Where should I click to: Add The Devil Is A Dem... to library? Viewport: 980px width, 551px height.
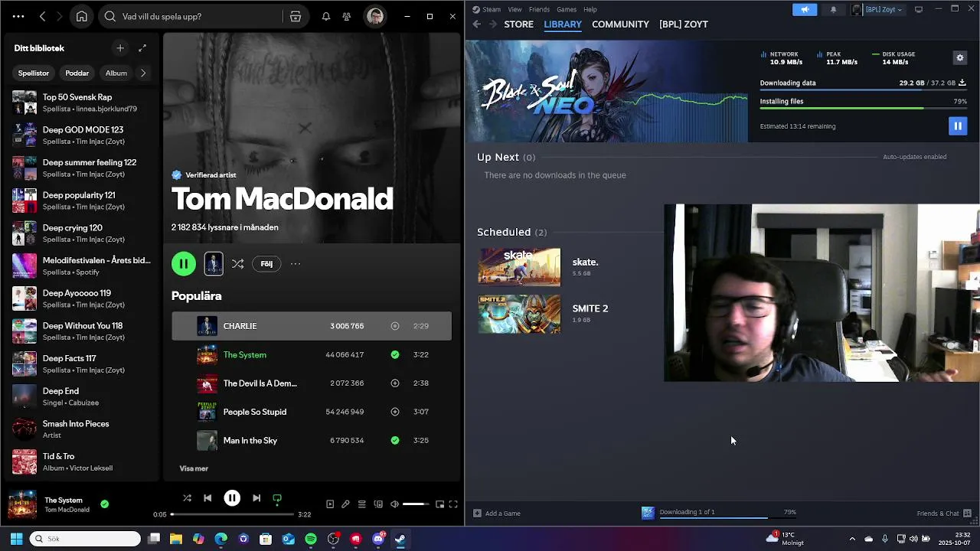point(395,383)
